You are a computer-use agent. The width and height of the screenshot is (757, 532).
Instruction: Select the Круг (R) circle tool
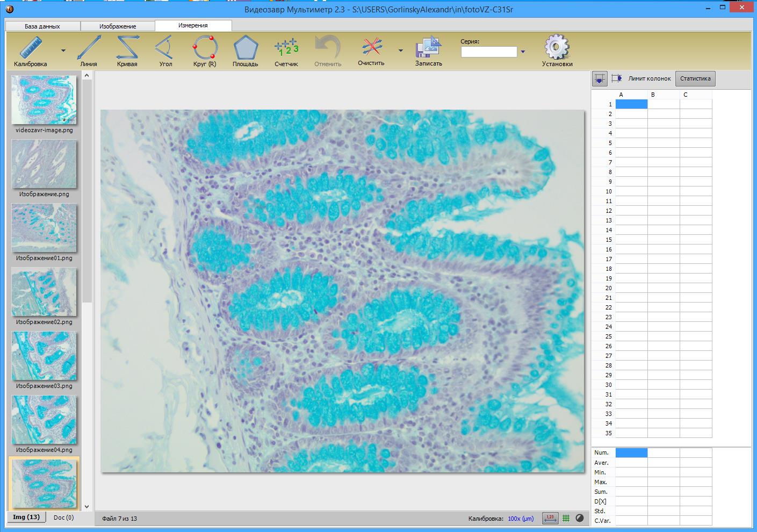click(205, 51)
